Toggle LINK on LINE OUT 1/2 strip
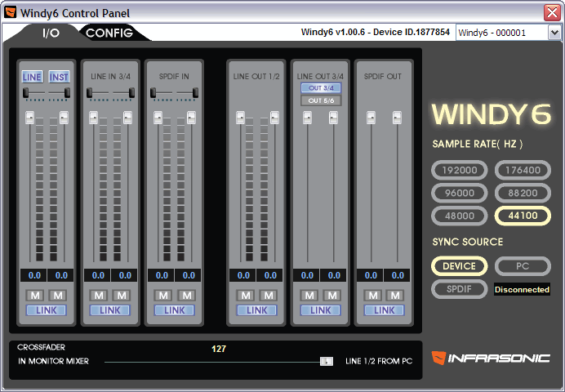Image resolution: width=565 pixels, height=392 pixels. (257, 310)
